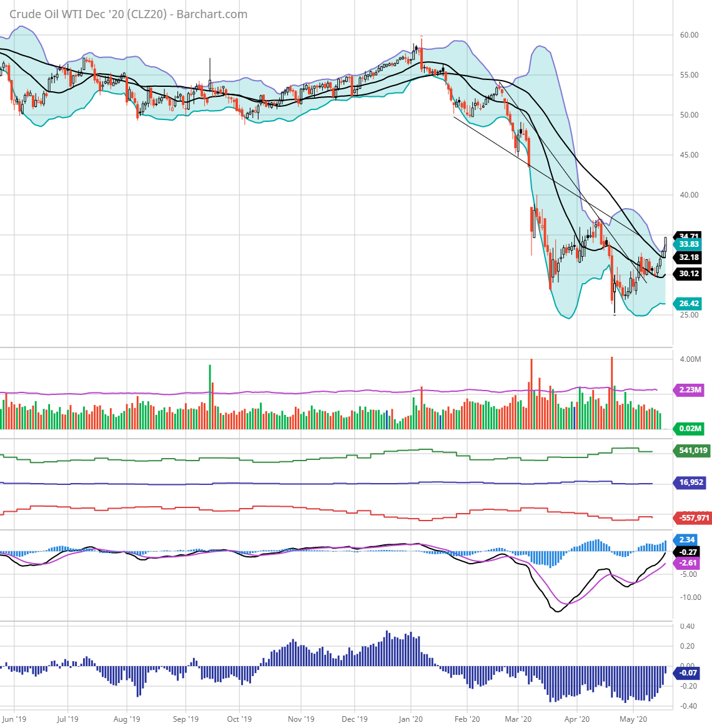
Task: Click the magenta -2.61 signal line badge
Action: [x=686, y=564]
